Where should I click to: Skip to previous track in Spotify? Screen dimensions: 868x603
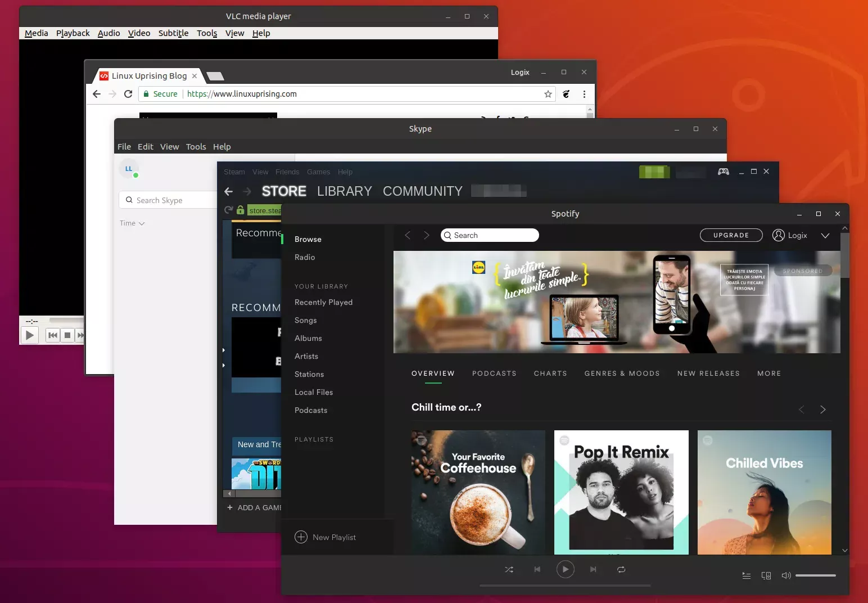point(537,569)
